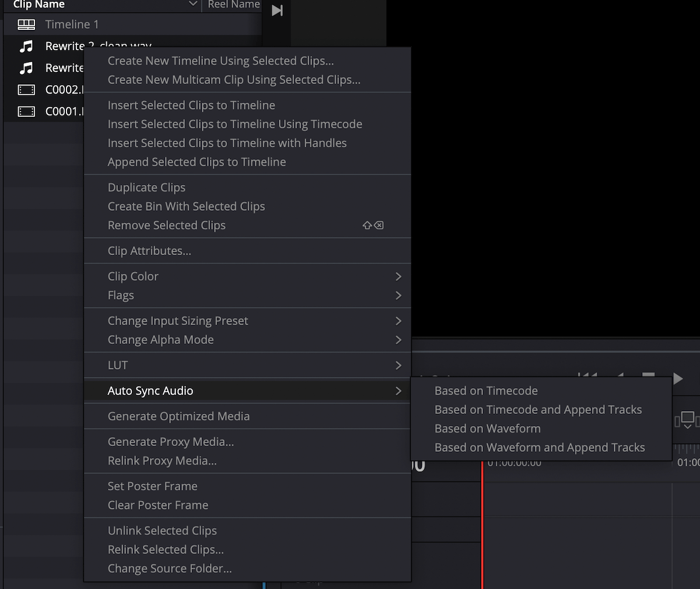Click the music note icon beside Rewrite 2
Viewport: 700px width, 589px height.
tap(27, 46)
